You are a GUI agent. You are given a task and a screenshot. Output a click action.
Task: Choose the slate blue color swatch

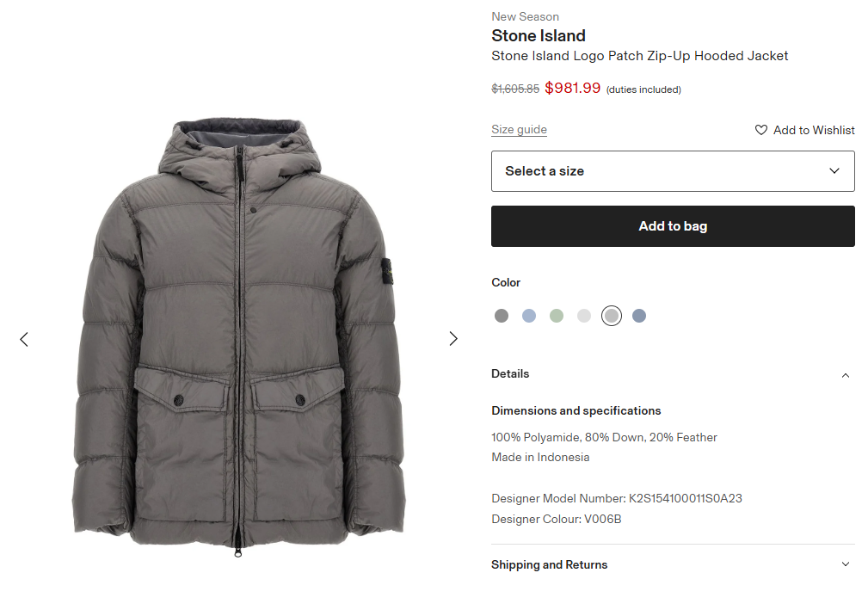tap(639, 316)
